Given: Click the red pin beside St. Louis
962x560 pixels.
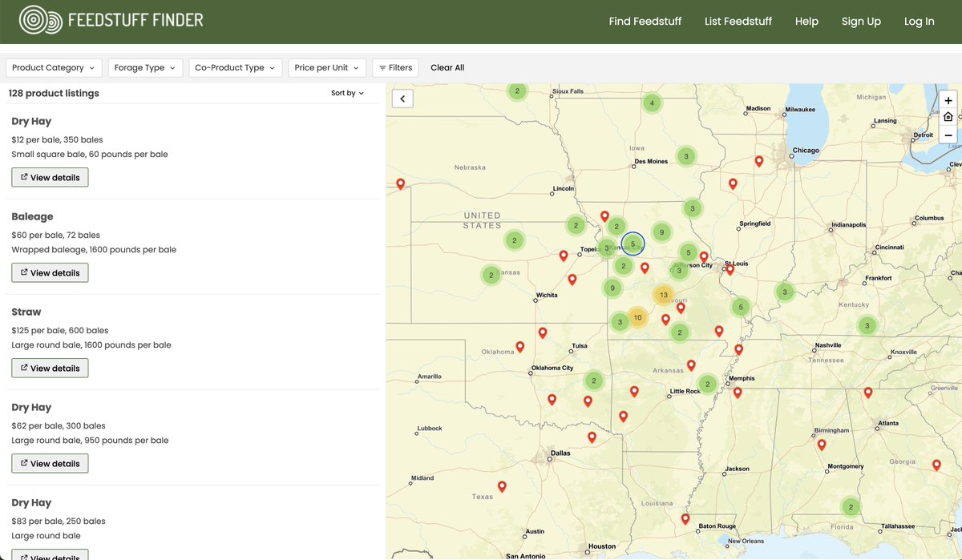Looking at the screenshot, I should point(730,270).
